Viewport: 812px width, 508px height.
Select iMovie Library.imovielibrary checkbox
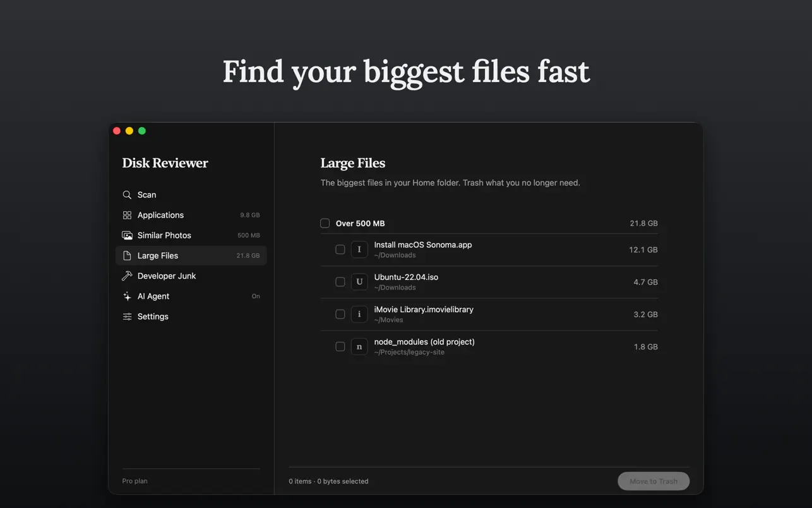click(x=340, y=314)
